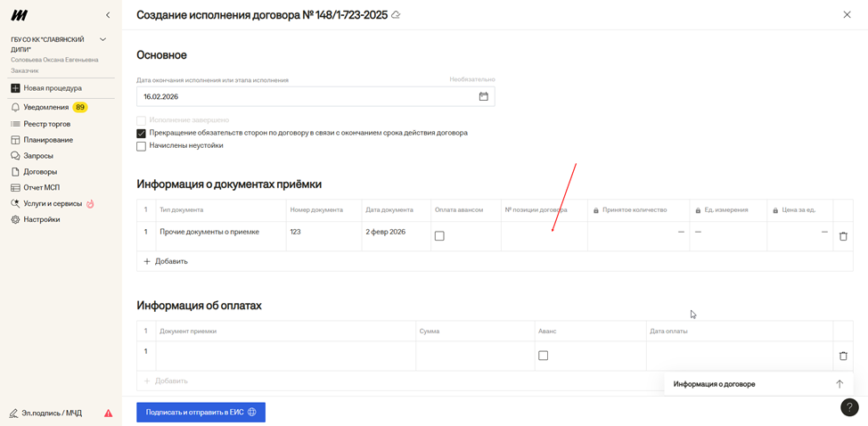
Task: Click the red warning triangle icon
Action: 109,414
